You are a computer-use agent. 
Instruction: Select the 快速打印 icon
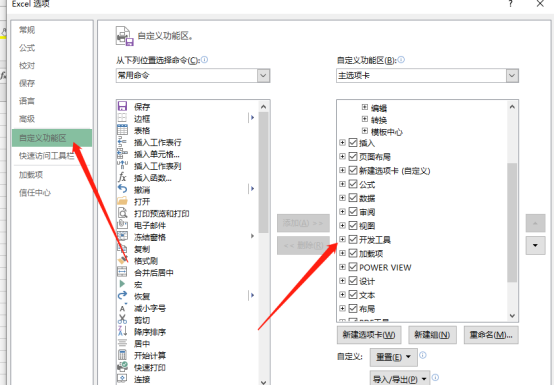(x=122, y=367)
